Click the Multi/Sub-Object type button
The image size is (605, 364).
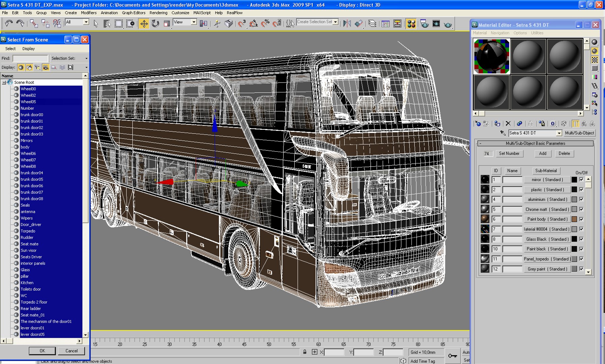point(579,133)
